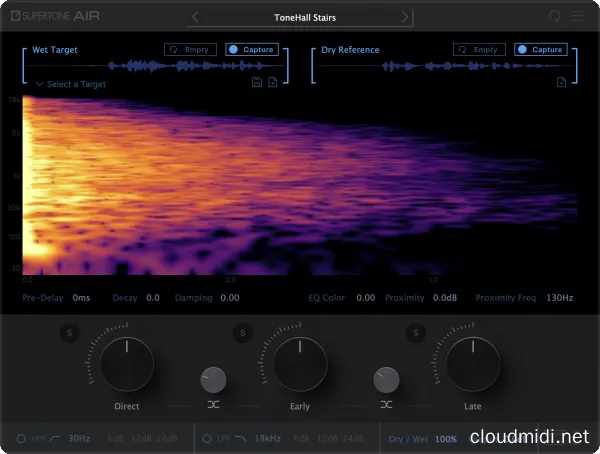
Task: Select the 6dB slope for LPF
Action: [x=301, y=439]
